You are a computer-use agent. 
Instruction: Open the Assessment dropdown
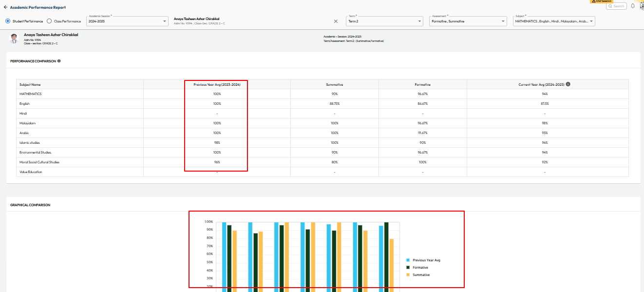tap(468, 21)
